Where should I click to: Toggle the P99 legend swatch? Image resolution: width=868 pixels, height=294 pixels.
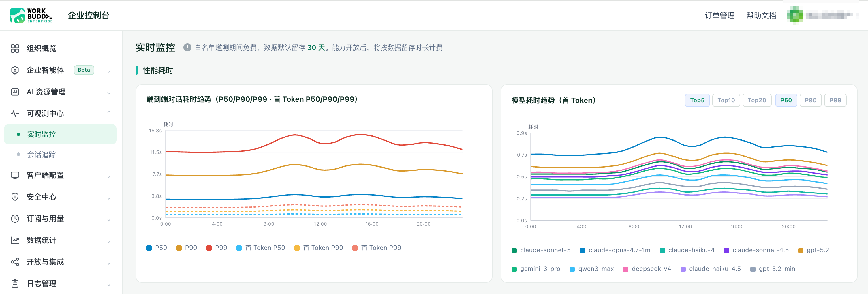click(209, 248)
